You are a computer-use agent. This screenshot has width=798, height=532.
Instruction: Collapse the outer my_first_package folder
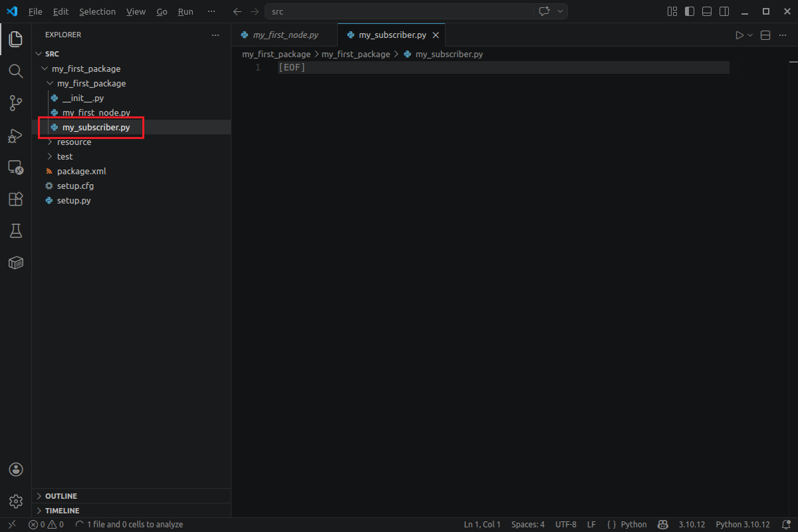(x=132, y=68)
